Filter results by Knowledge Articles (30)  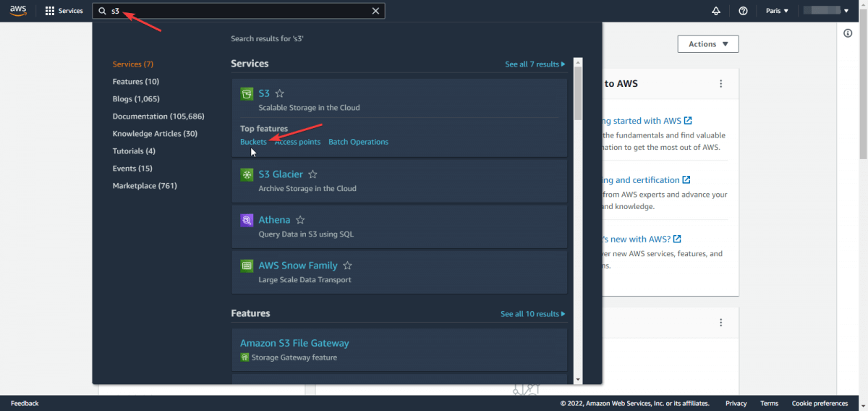tap(155, 134)
